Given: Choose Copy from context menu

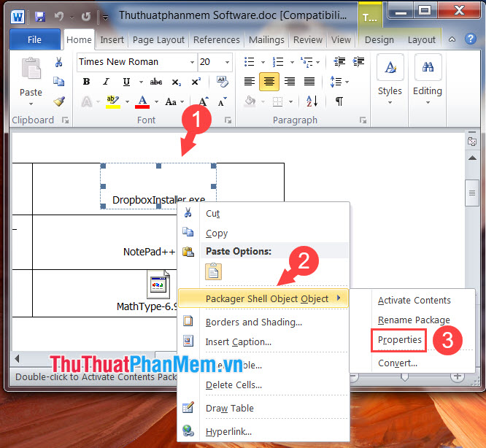Looking at the screenshot, I should pyautogui.click(x=263, y=233).
